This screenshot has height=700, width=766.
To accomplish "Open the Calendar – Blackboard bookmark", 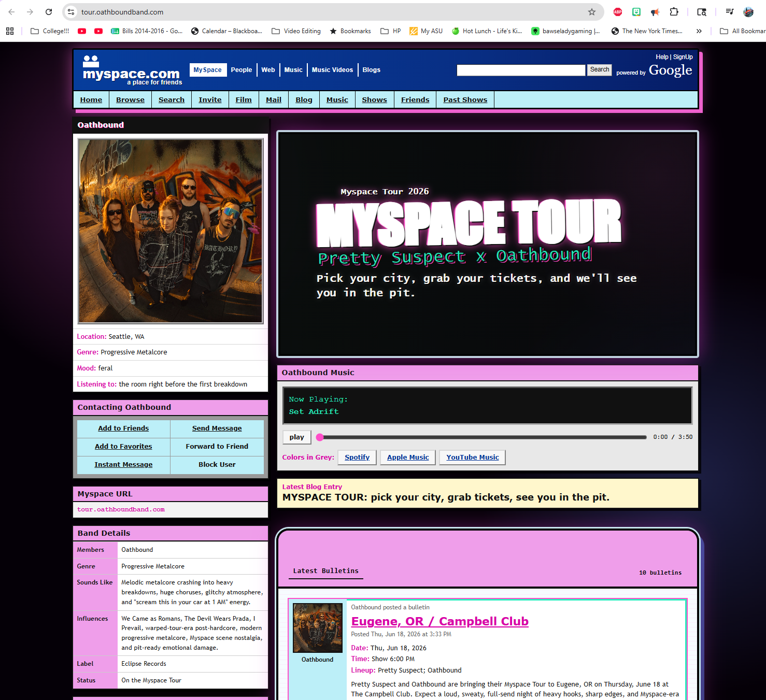I will 226,31.
